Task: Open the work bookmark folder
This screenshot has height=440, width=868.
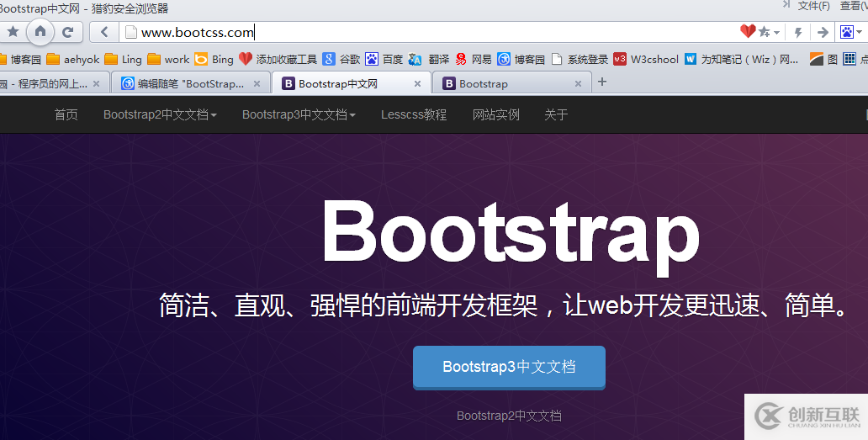Action: point(169,59)
